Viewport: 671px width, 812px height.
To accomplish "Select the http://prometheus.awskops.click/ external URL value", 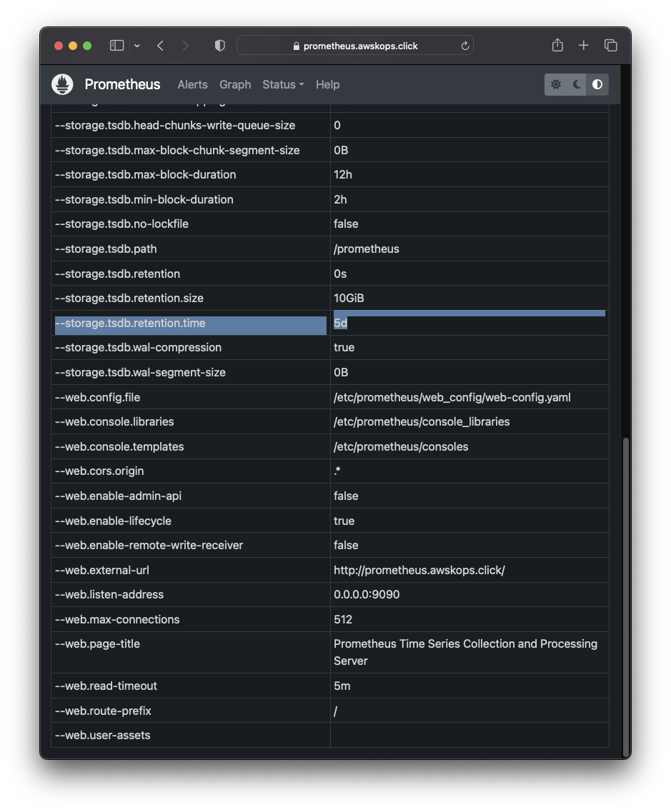I will [419, 570].
